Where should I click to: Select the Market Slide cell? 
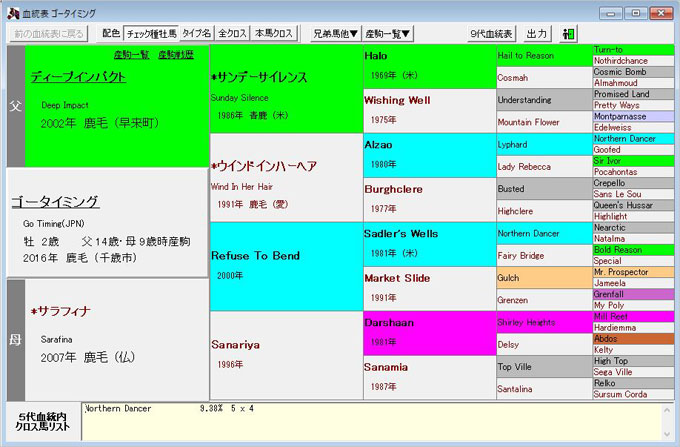pyautogui.click(x=430, y=289)
